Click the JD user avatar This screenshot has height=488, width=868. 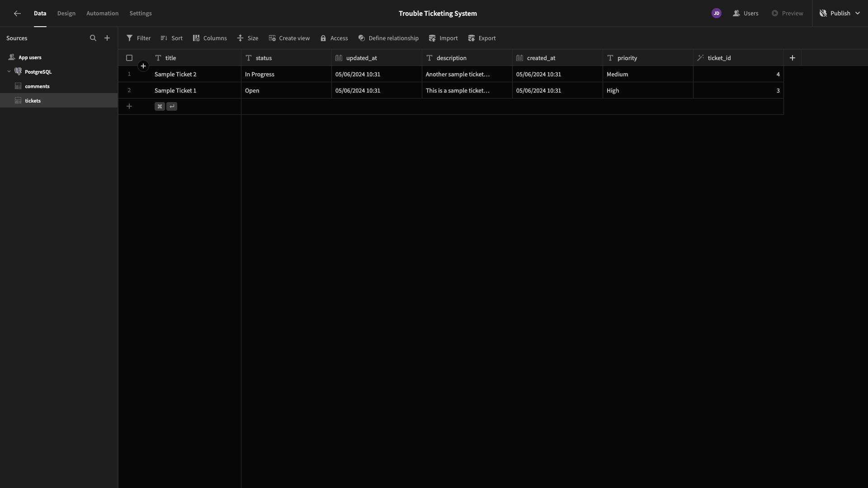716,14
